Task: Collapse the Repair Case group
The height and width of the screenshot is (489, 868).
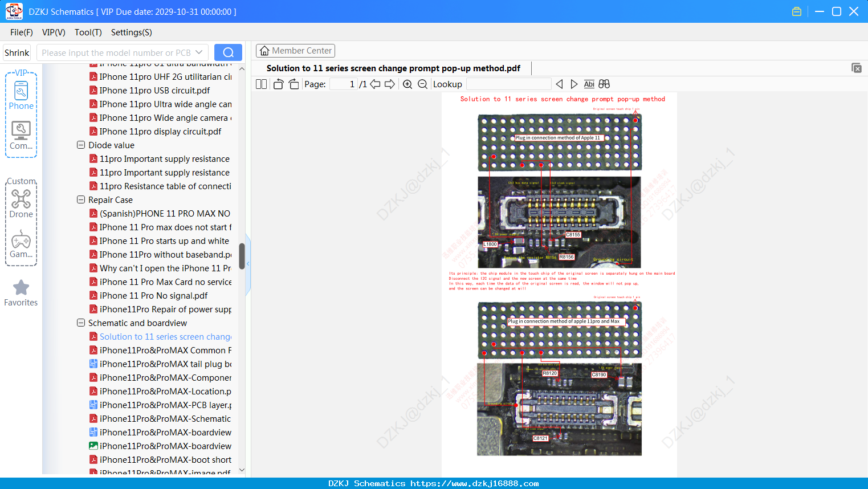Action: coord(81,199)
